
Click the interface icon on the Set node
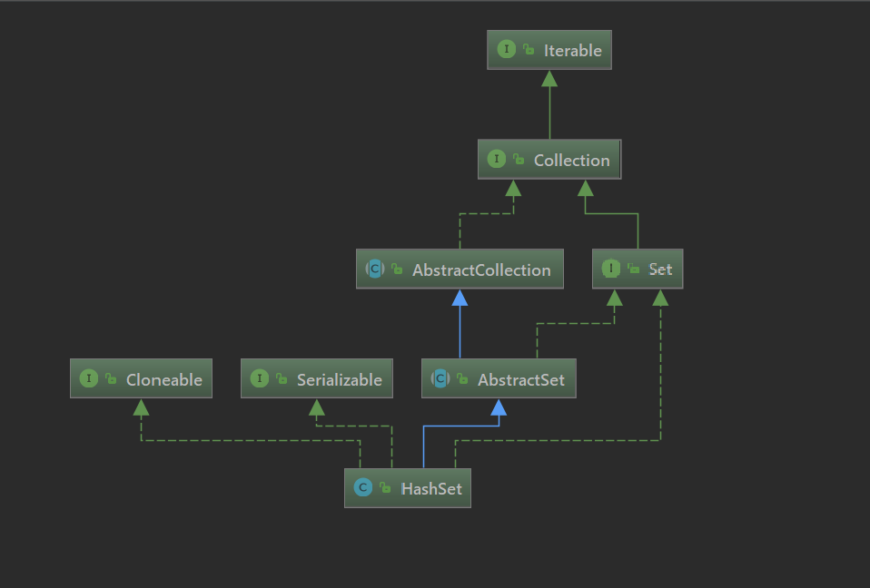[x=611, y=269]
